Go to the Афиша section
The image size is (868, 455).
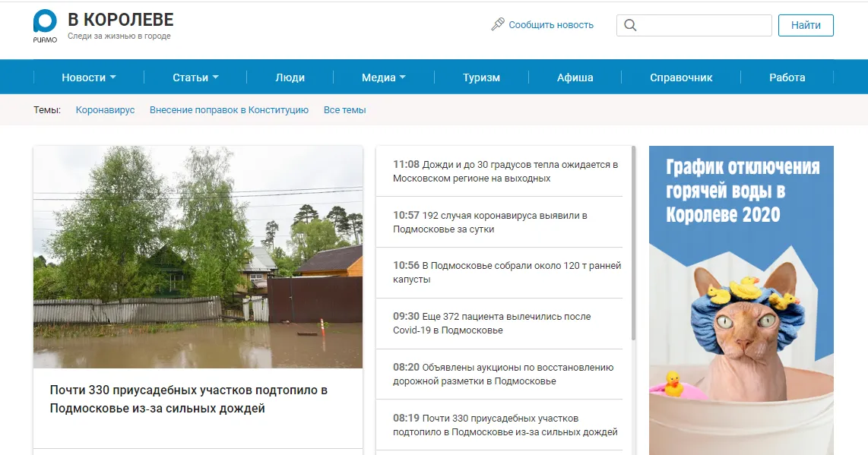pos(575,77)
